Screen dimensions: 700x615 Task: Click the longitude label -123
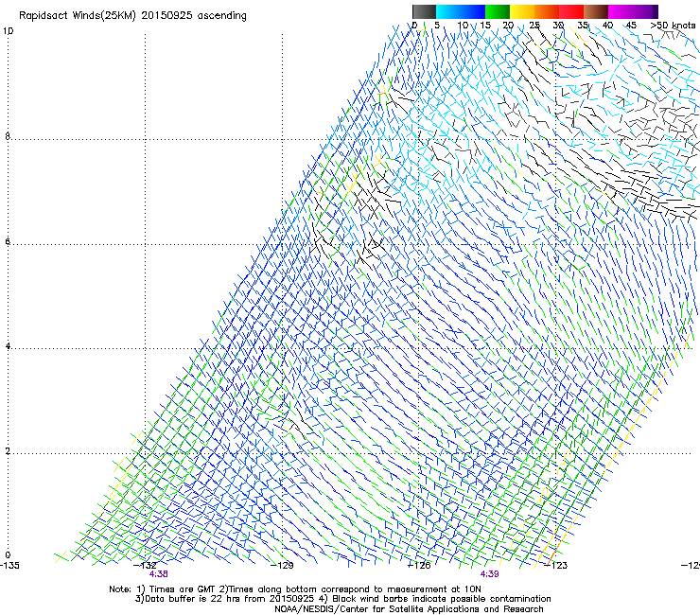[556, 566]
